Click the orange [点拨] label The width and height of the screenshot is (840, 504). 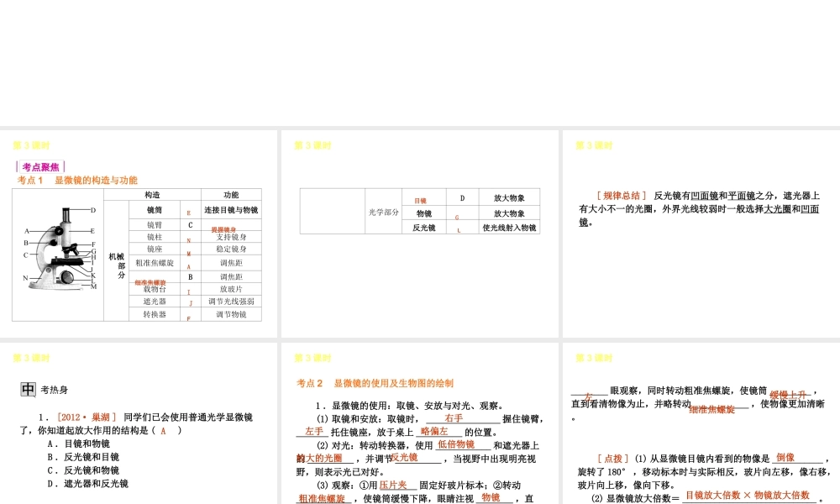click(613, 459)
